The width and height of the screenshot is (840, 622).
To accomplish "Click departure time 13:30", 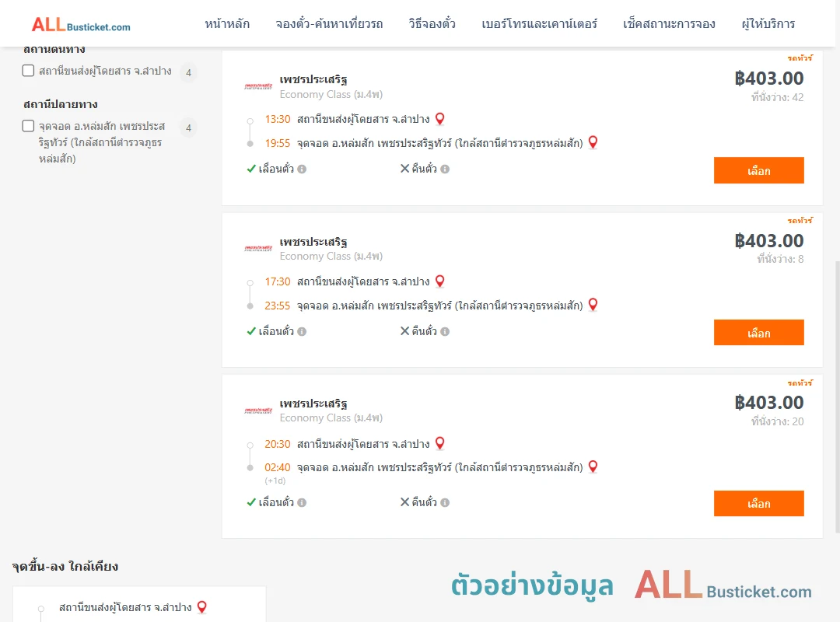I will click(x=278, y=120).
